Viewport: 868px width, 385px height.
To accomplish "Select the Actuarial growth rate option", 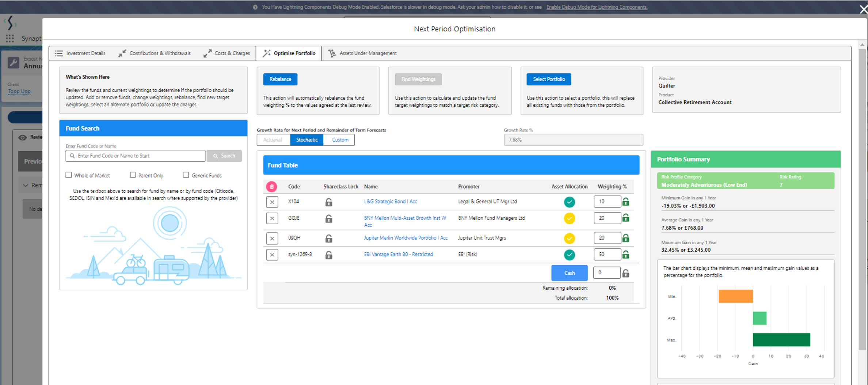I will [x=273, y=140].
